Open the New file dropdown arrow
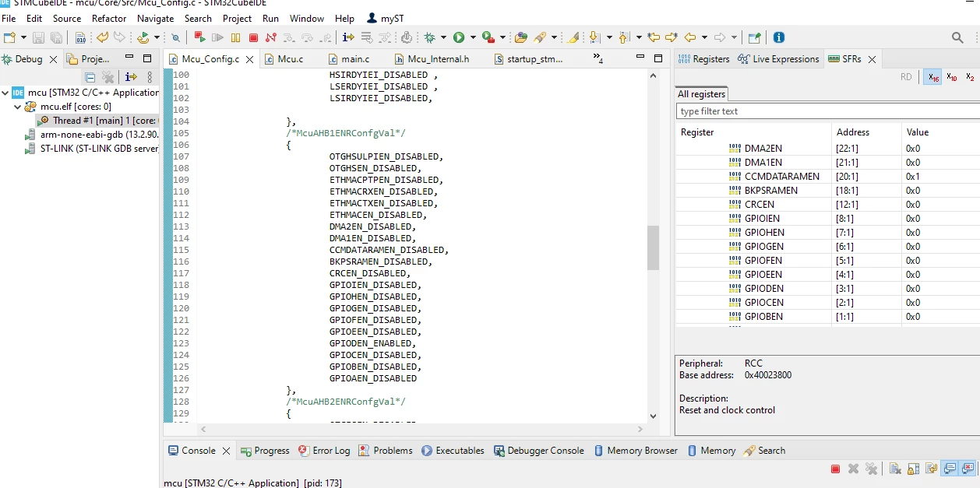This screenshot has width=980, height=488. pyautogui.click(x=23, y=37)
